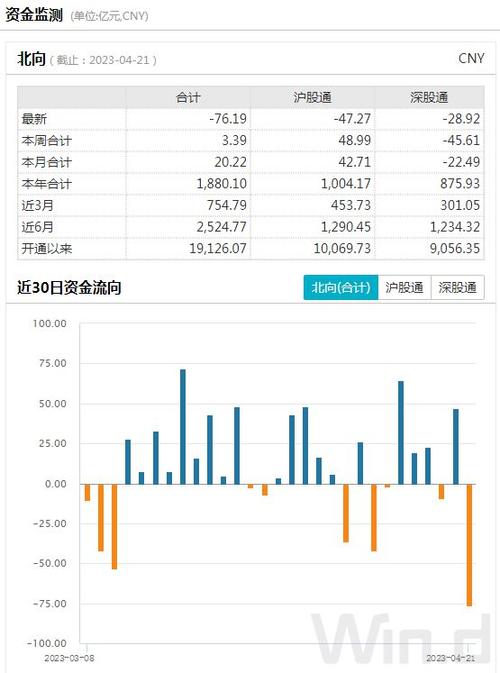
Task: Click the value 3.39
Action: [x=234, y=140]
